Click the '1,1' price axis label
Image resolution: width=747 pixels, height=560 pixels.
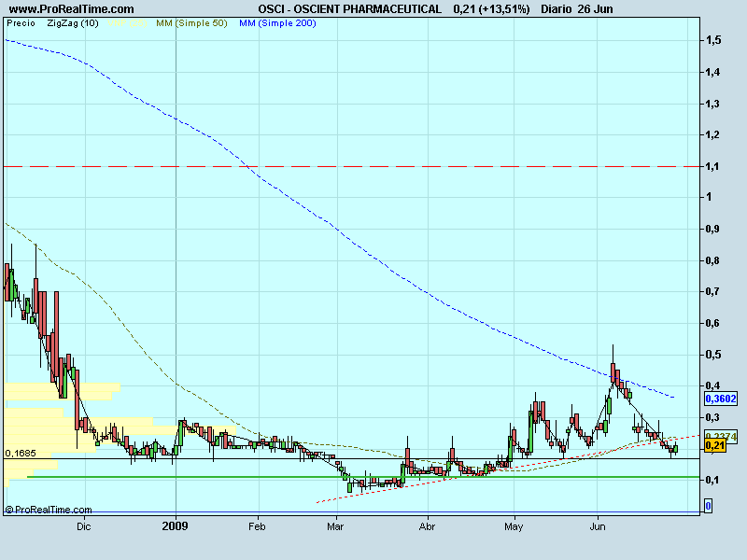pyautogui.click(x=713, y=167)
